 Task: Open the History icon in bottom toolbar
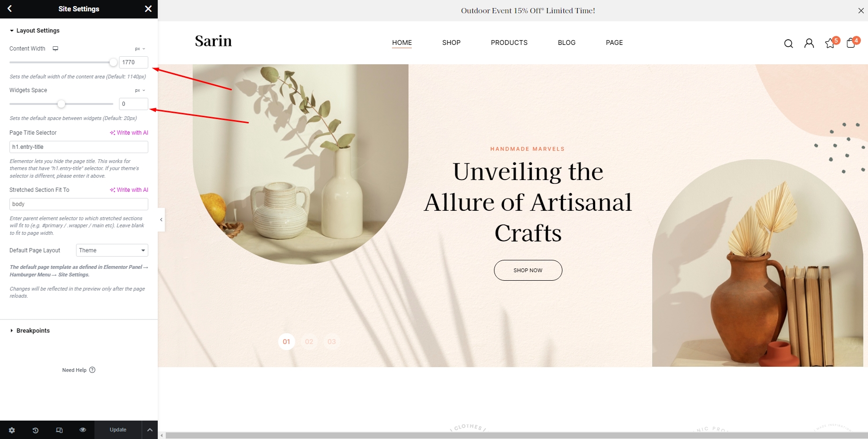35,430
